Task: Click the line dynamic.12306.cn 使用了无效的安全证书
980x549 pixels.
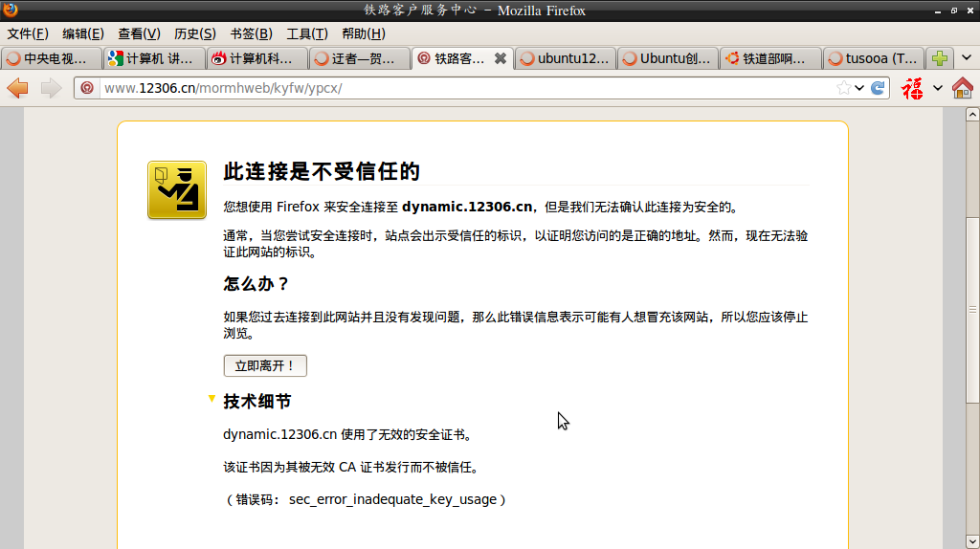Action: point(347,434)
